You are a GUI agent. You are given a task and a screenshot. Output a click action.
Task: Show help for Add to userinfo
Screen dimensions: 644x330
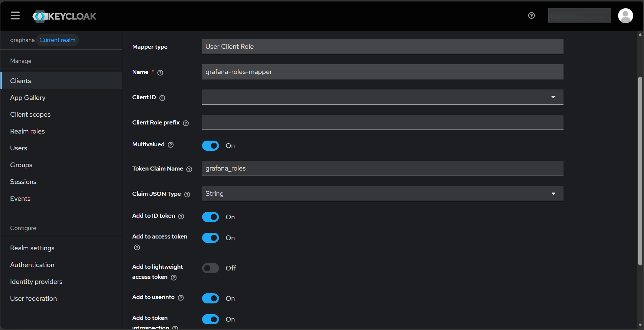[x=181, y=298]
